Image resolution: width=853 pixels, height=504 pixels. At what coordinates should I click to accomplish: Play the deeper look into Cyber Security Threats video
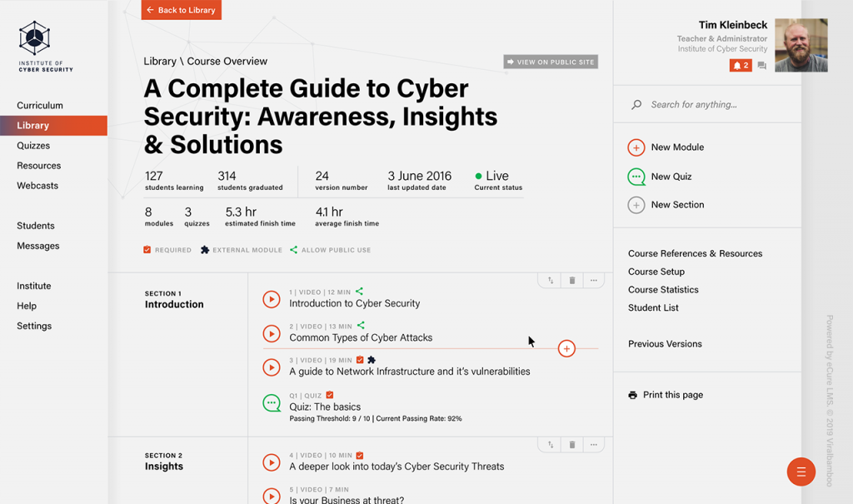pyautogui.click(x=272, y=462)
